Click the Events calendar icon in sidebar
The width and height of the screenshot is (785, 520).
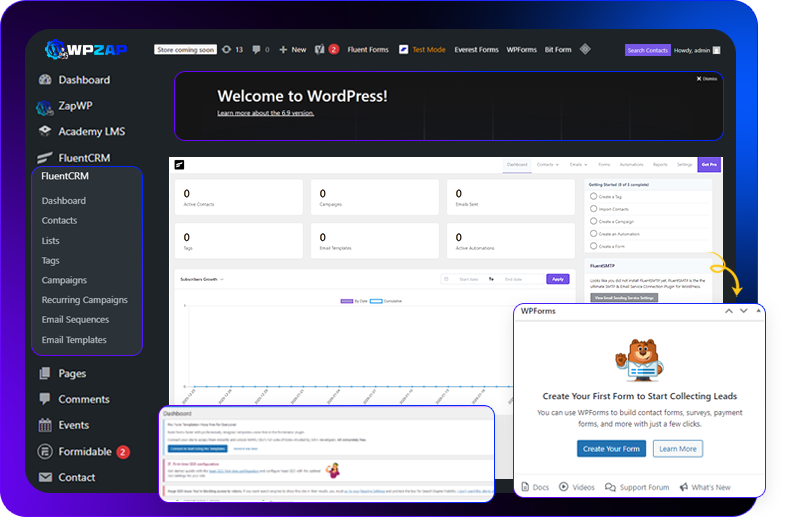point(45,425)
